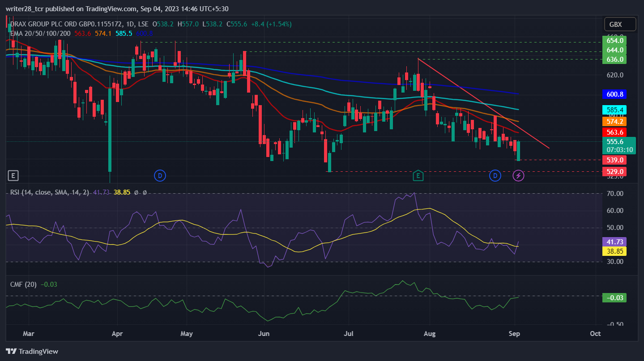Click the orange 574.2 EMA price label
The width and height of the screenshot is (644, 361).
615,121
